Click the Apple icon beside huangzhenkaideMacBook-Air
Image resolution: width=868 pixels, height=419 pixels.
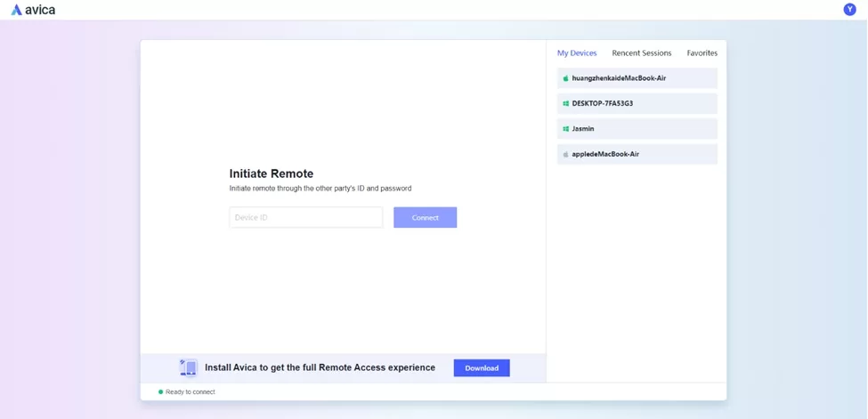point(565,78)
